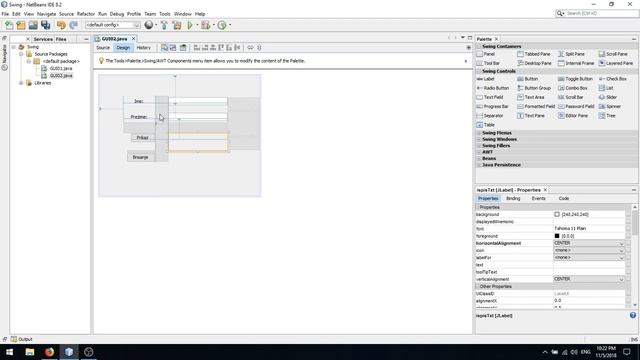The width and height of the screenshot is (640, 360).
Task: Open the Output panel button
Action: [22, 339]
